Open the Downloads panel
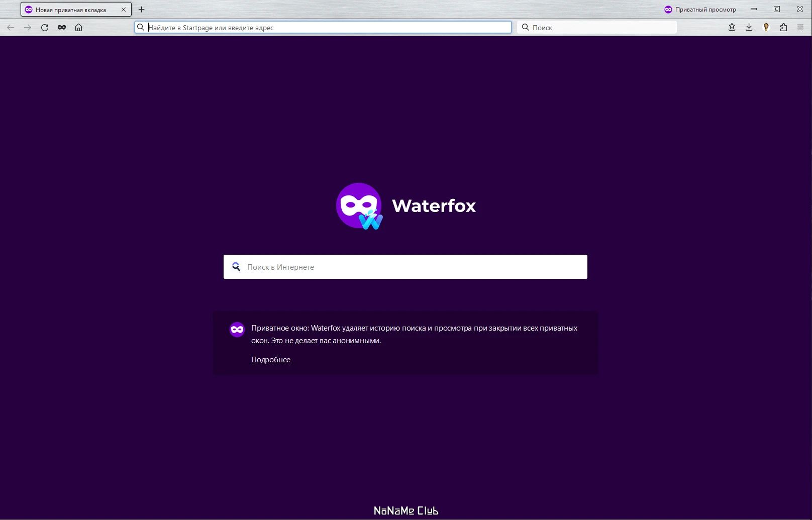The height and width of the screenshot is (520, 812). [x=749, y=28]
